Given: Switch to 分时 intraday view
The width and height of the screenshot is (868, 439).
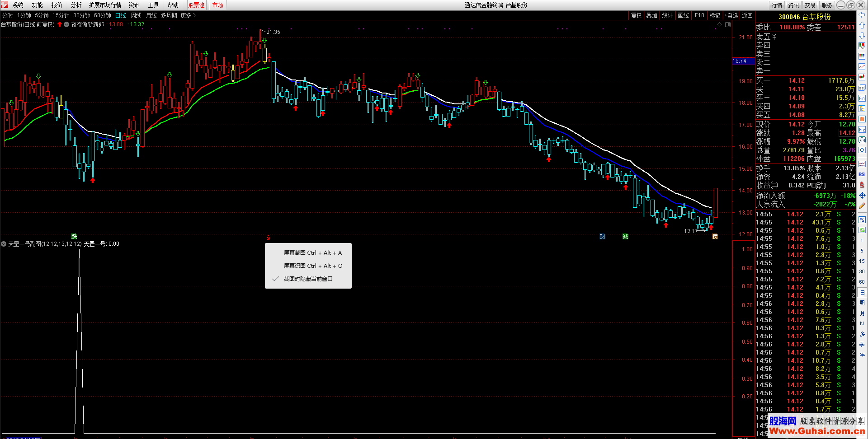Looking at the screenshot, I should (x=8, y=15).
